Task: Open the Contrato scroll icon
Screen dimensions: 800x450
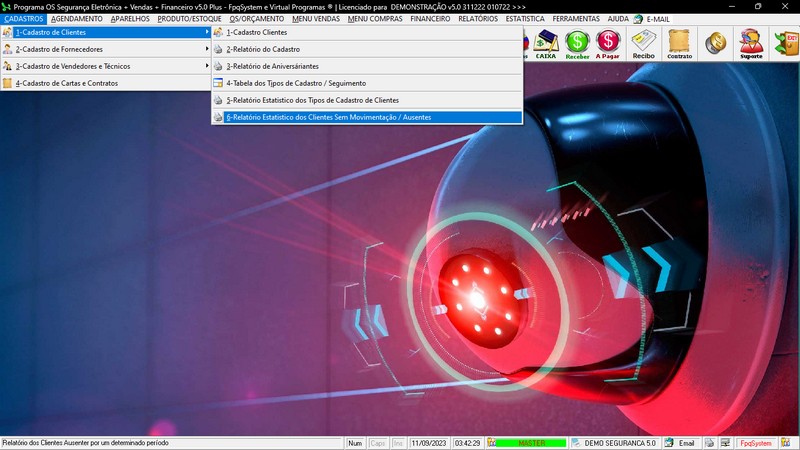Action: point(679,43)
